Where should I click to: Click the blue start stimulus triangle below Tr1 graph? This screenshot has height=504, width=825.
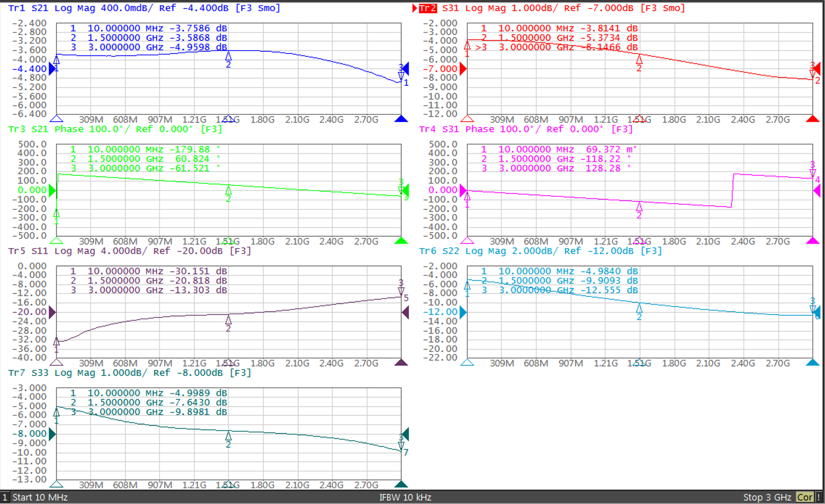click(56, 119)
